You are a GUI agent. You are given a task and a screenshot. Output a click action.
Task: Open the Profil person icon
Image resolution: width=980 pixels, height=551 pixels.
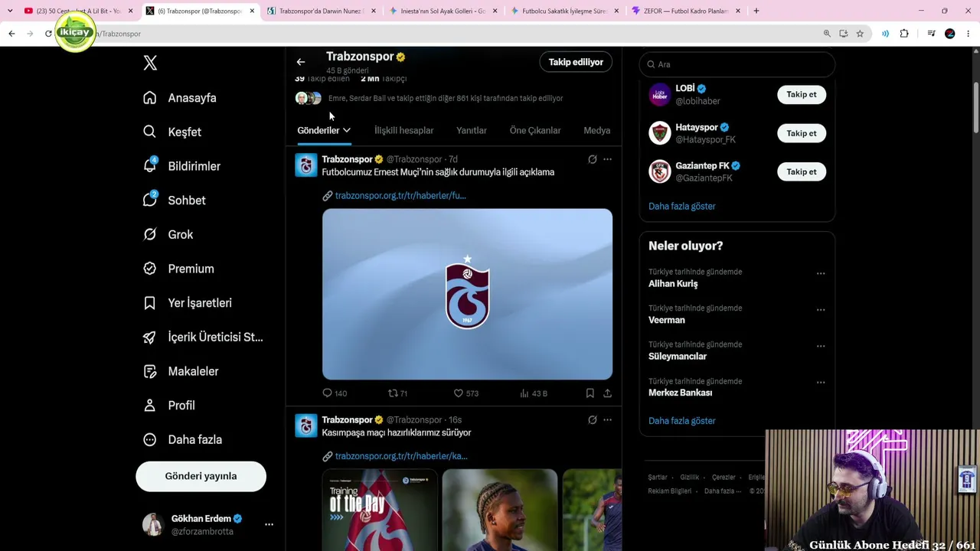point(150,406)
